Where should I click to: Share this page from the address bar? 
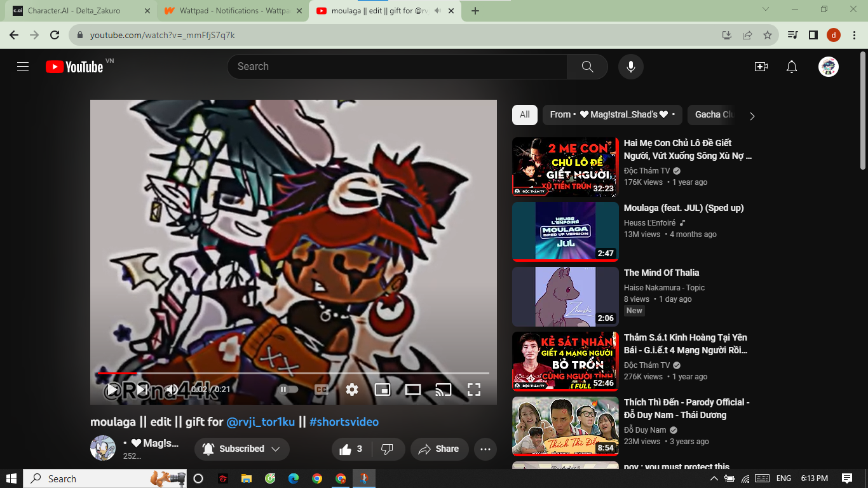point(747,35)
